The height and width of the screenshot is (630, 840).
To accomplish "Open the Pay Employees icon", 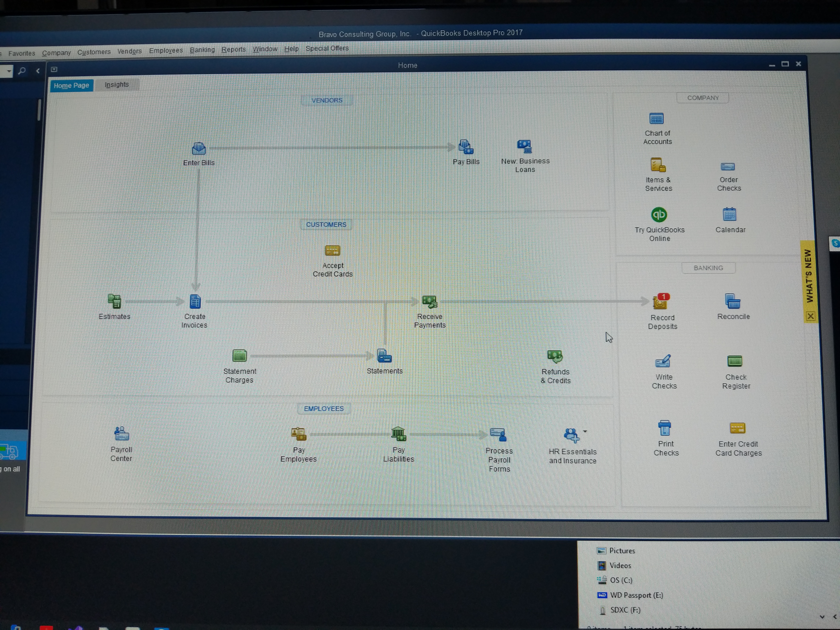I will 299,434.
